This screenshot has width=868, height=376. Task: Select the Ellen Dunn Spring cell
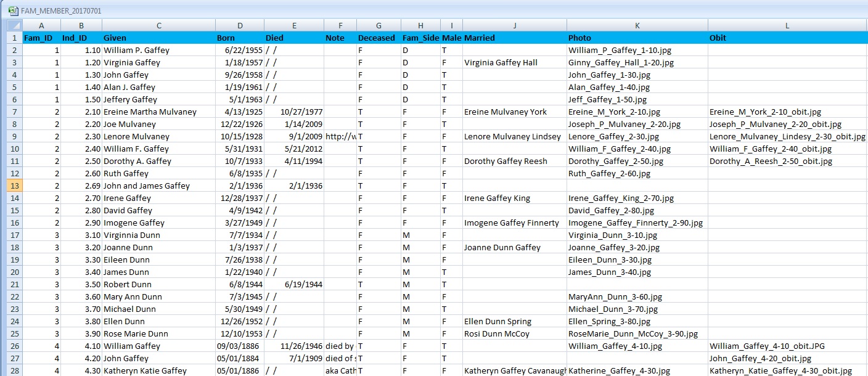coord(515,321)
